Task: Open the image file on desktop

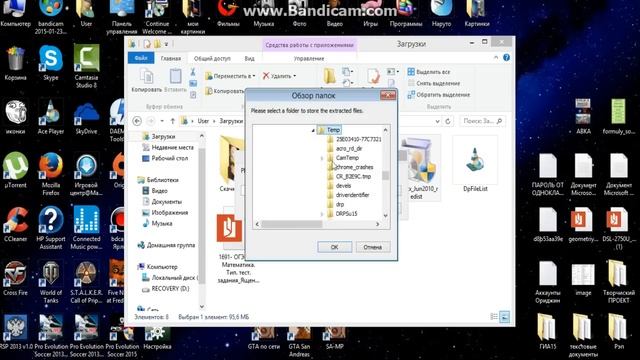Action: pos(583,279)
